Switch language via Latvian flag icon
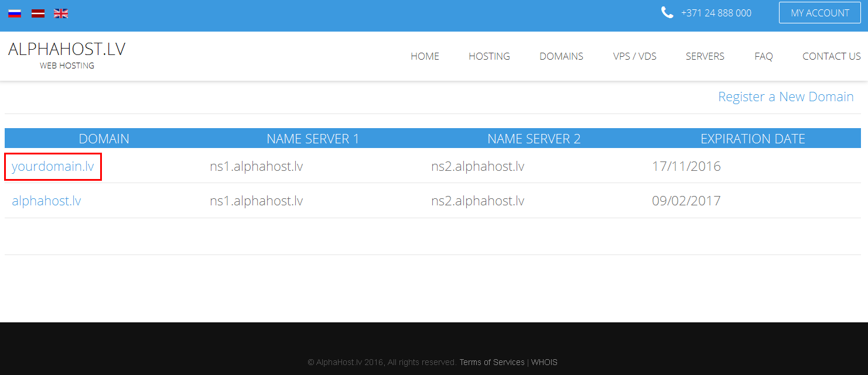The image size is (868, 375). pos(38,13)
